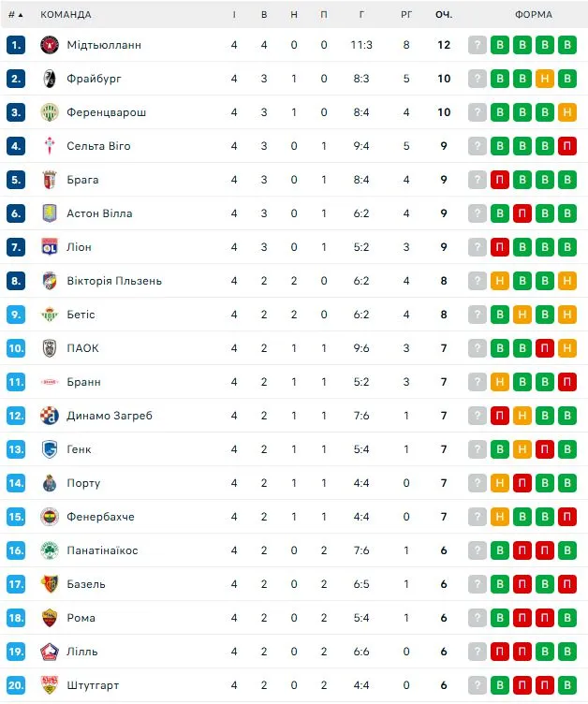Click the ФОРМА column header
The height and width of the screenshot is (704, 588).
[534, 15]
